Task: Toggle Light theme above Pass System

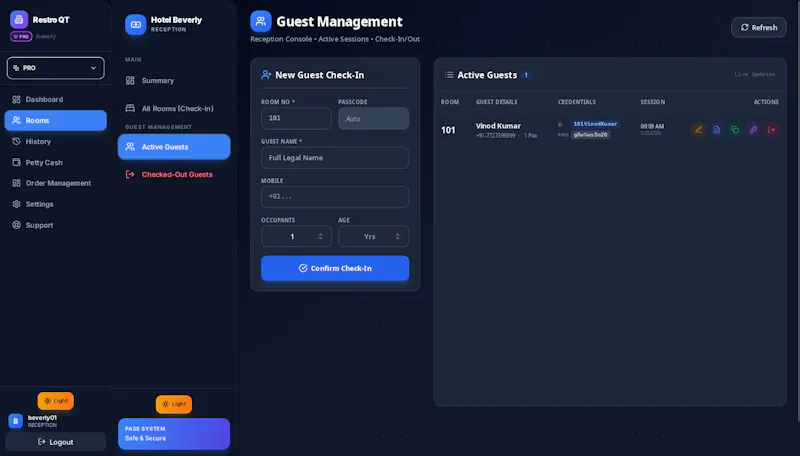Action: coord(174,404)
